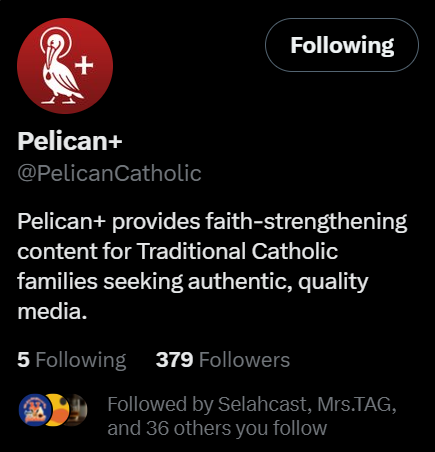Open the dark third follower avatar
This screenshot has height=452, width=435.
(79, 410)
